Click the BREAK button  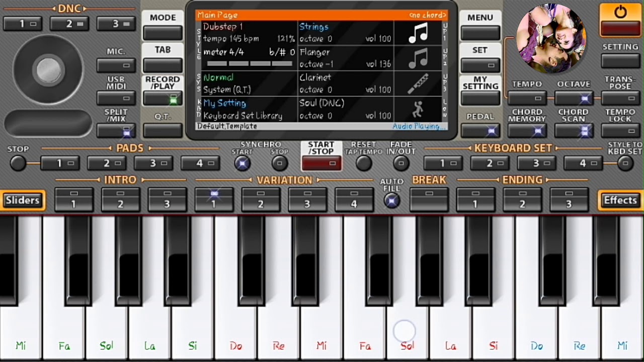click(429, 200)
